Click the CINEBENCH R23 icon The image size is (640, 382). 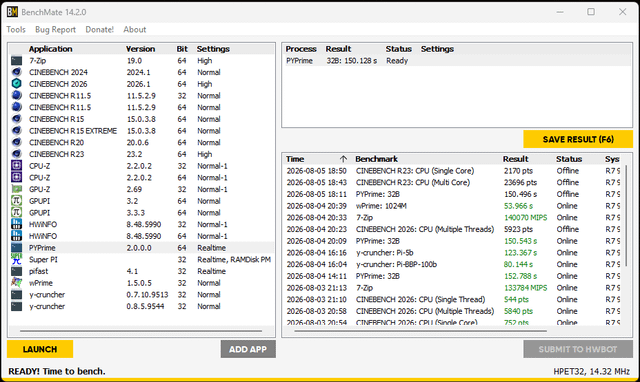[16, 154]
